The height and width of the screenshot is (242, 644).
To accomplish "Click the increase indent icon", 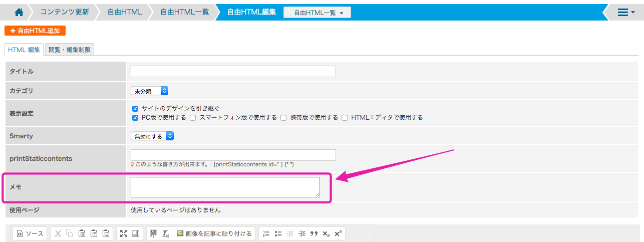I will tap(302, 233).
